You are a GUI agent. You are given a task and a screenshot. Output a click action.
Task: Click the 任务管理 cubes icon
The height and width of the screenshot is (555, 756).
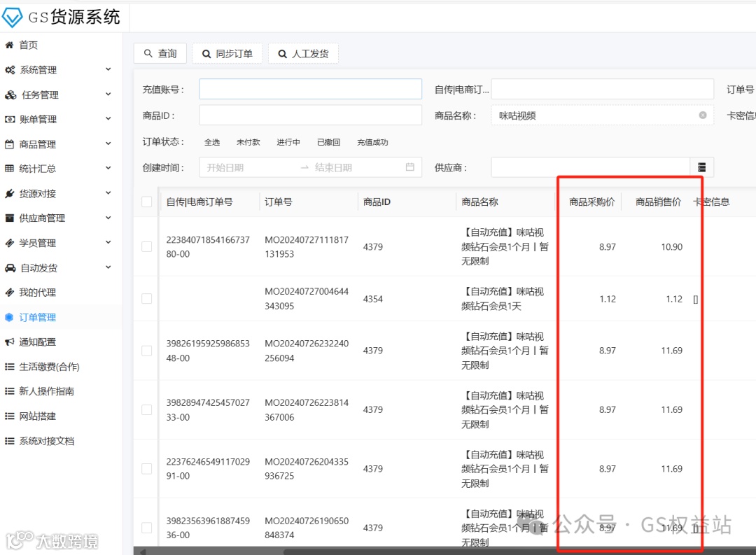coord(10,95)
